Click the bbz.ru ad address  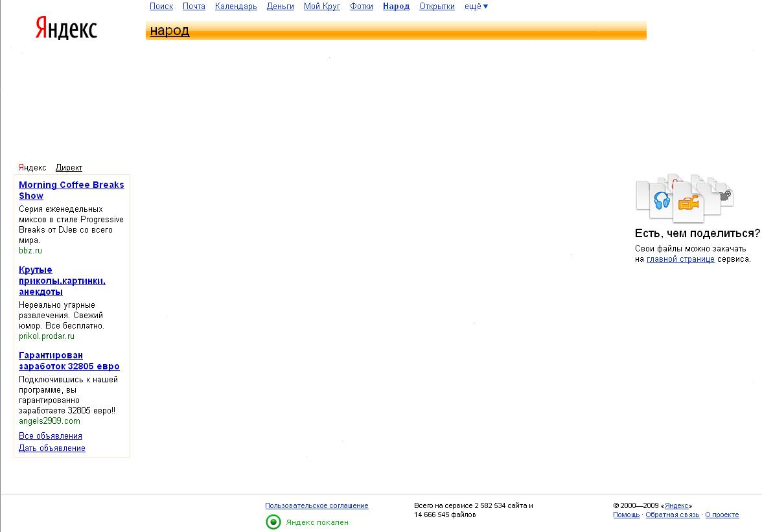pyautogui.click(x=30, y=251)
